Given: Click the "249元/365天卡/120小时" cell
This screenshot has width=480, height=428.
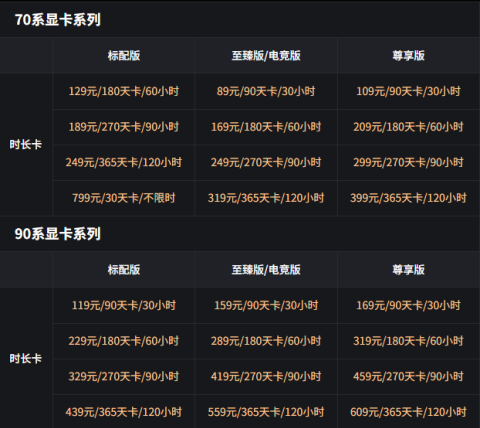Looking at the screenshot, I should [x=124, y=162].
